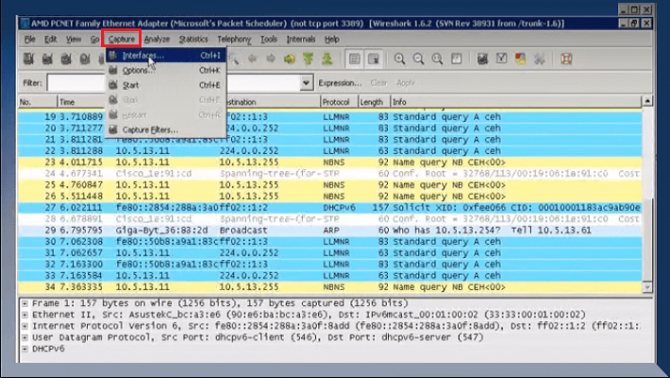Sort by the No. column header
670x378 pixels.
[38, 102]
